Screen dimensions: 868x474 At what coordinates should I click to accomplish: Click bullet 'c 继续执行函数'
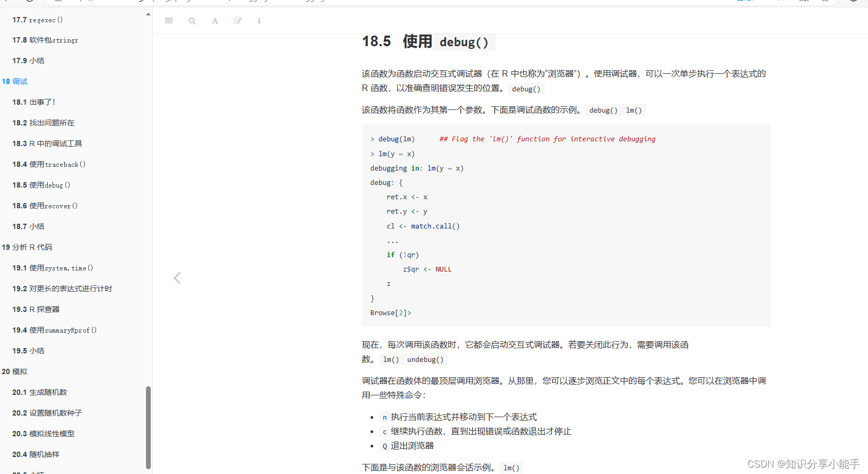(476, 431)
